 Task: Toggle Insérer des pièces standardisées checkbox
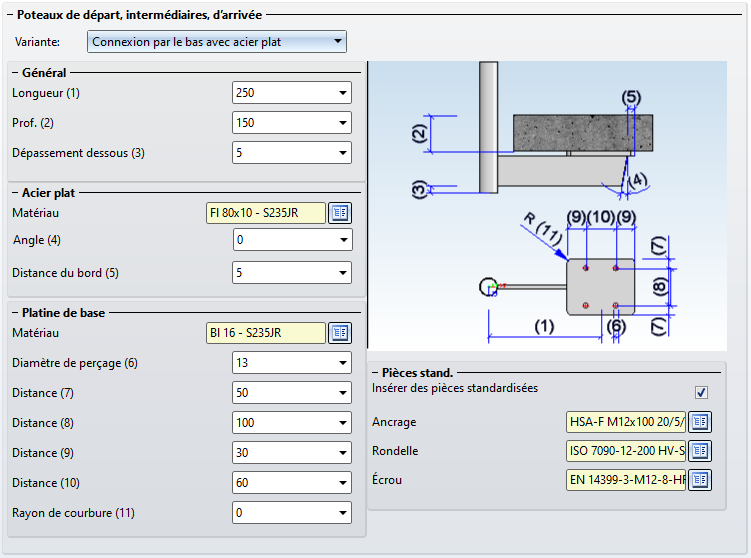pyautogui.click(x=701, y=392)
